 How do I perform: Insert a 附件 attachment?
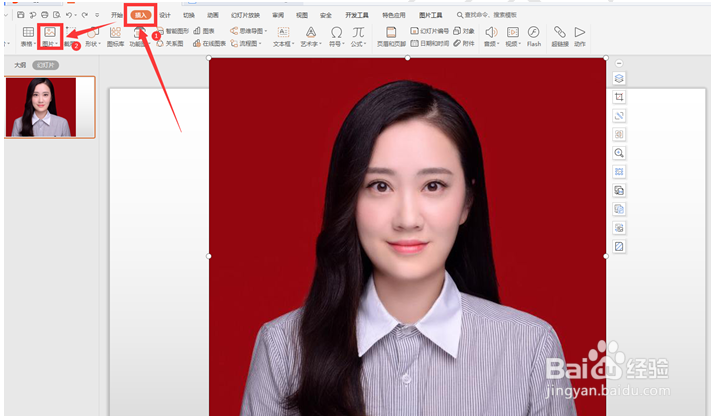pyautogui.click(x=464, y=44)
